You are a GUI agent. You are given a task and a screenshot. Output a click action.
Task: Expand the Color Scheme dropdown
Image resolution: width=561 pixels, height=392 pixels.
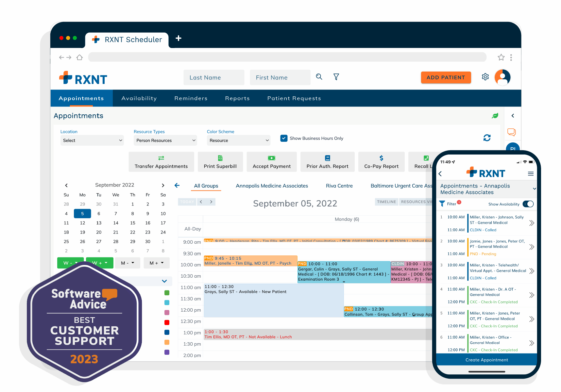(x=238, y=140)
